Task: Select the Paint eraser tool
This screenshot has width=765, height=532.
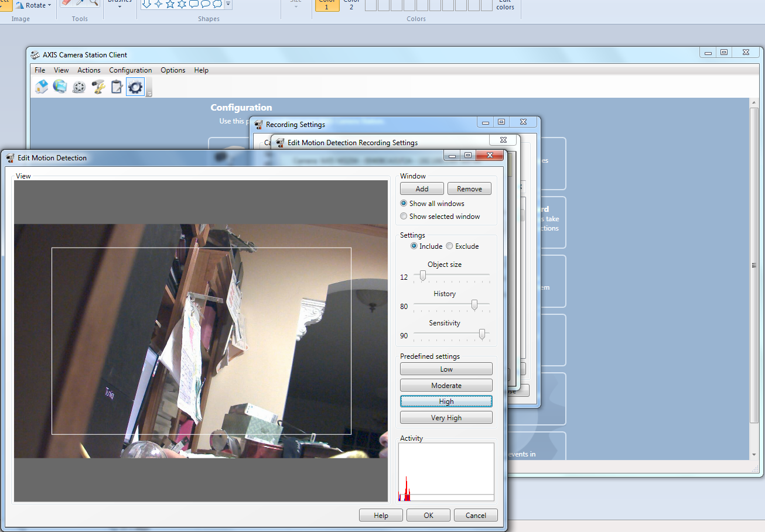Action: (x=66, y=3)
